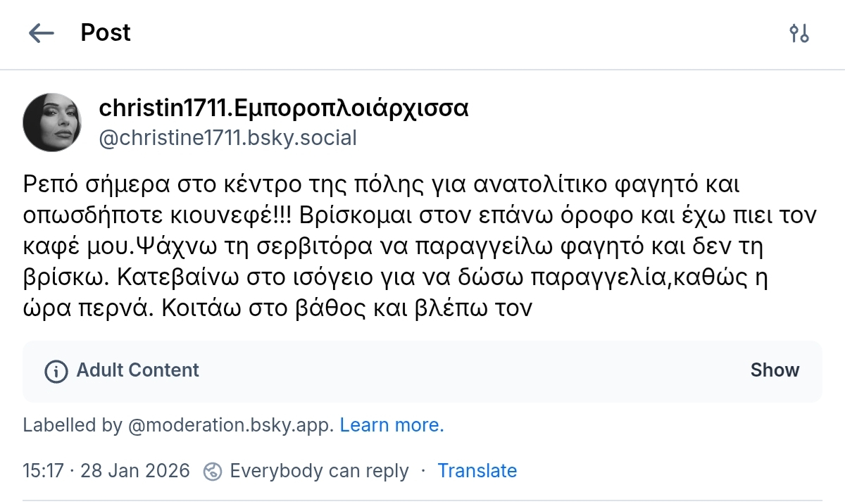Image resolution: width=845 pixels, height=504 pixels.
Task: Click "Everybody can reply" text
Action: 319,471
